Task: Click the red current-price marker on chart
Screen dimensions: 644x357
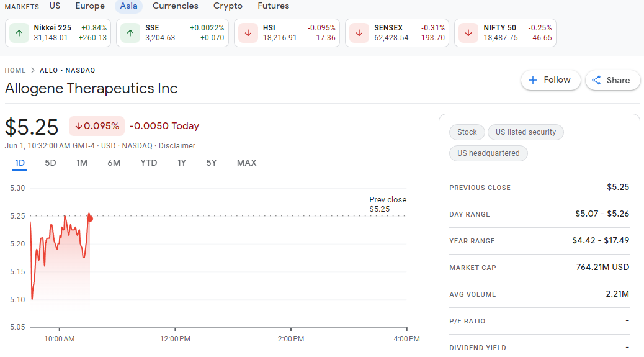Action: [x=90, y=219]
